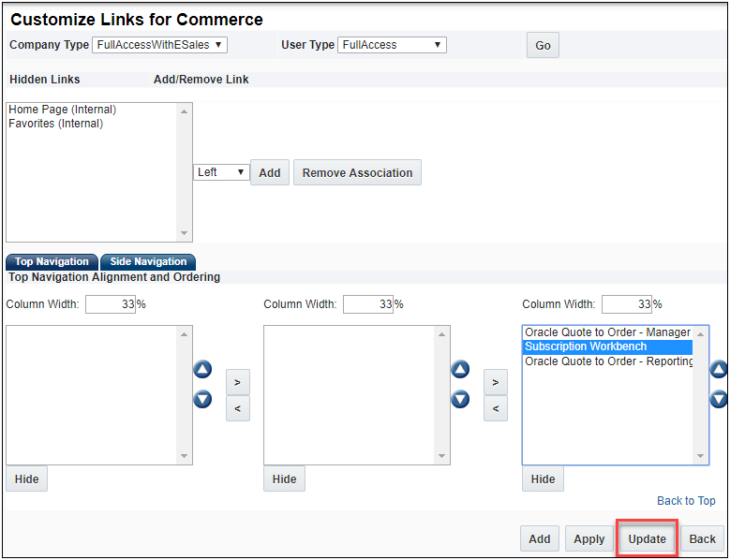
Task: Follow the Back to Top link
Action: (686, 501)
